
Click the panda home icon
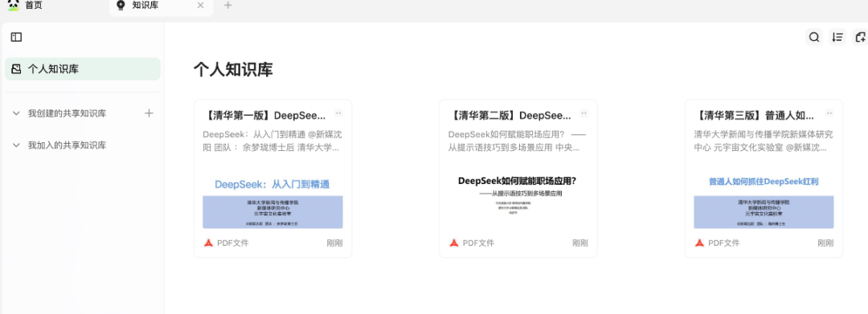pos(14,6)
